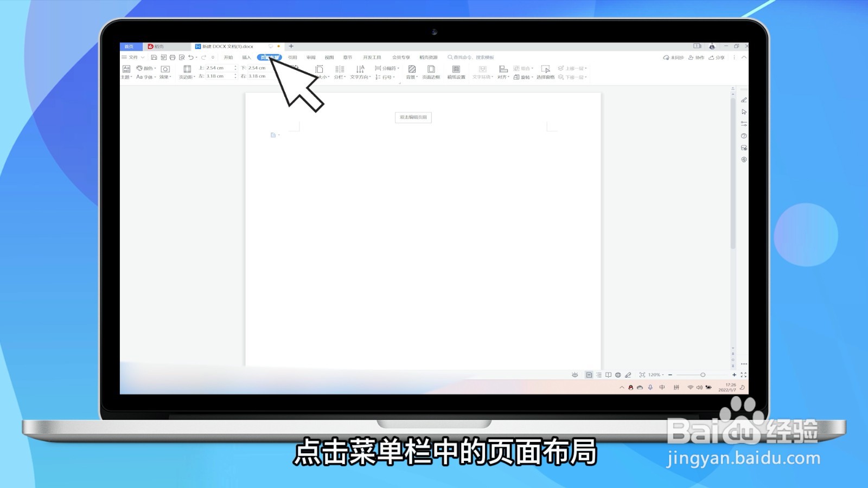
Task: Click the help circle icon in right sidebar
Action: pyautogui.click(x=744, y=136)
